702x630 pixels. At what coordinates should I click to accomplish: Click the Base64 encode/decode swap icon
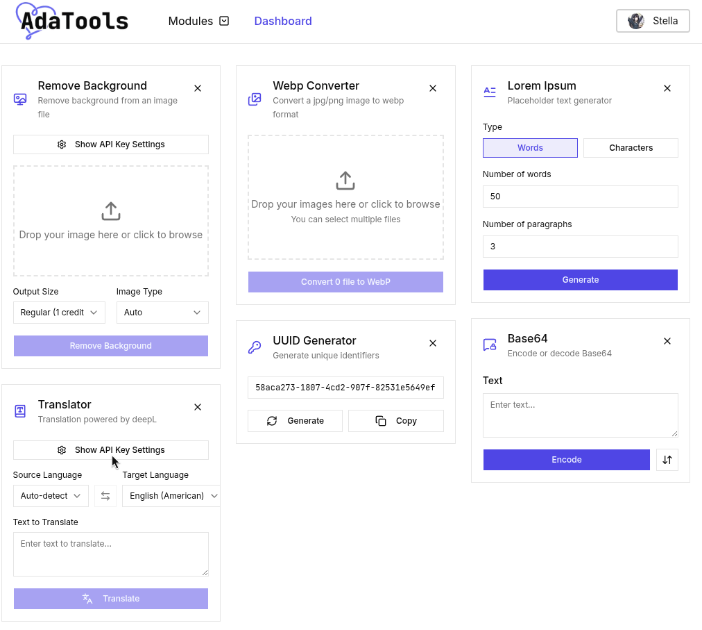point(667,460)
